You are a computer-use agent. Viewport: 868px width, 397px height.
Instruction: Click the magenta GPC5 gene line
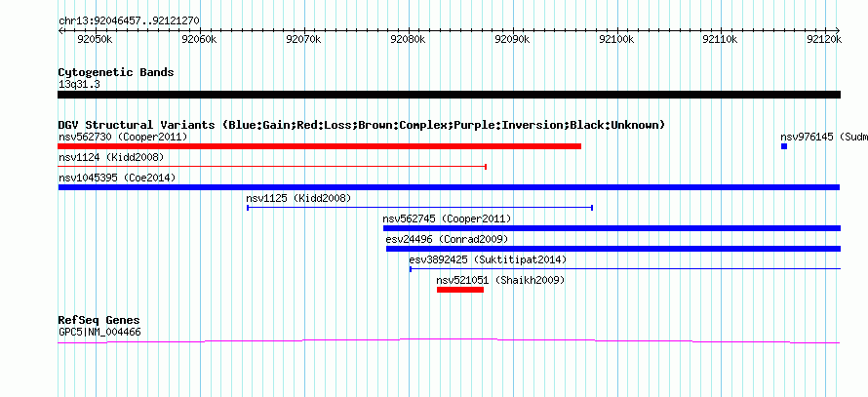(449, 340)
